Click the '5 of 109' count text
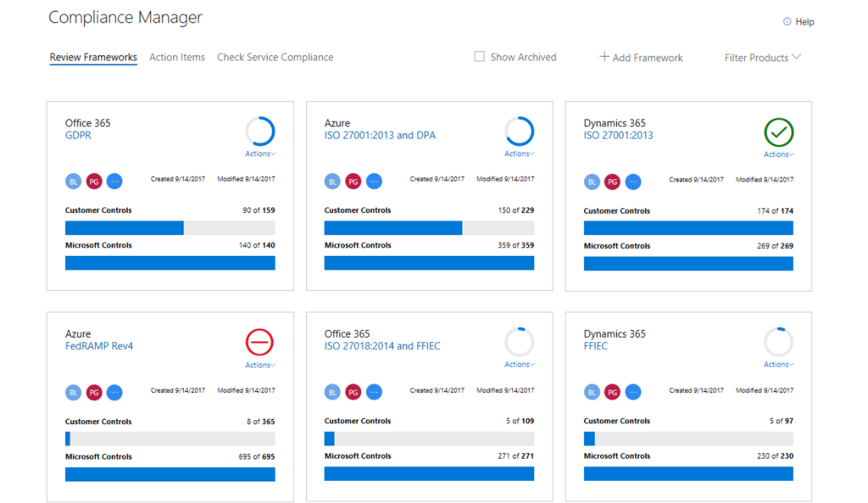Image resolution: width=868 pixels, height=503 pixels. coord(520,421)
